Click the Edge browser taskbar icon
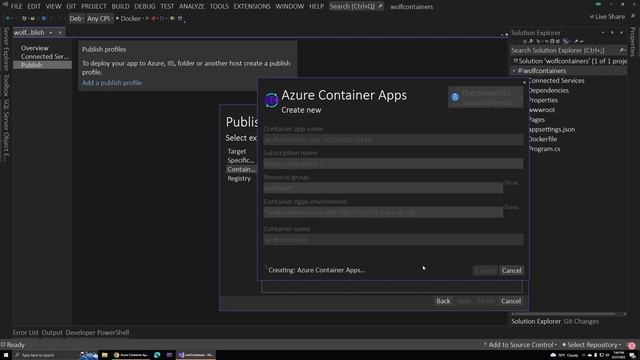This screenshot has width=640, height=360. pyautogui.click(x=157, y=355)
